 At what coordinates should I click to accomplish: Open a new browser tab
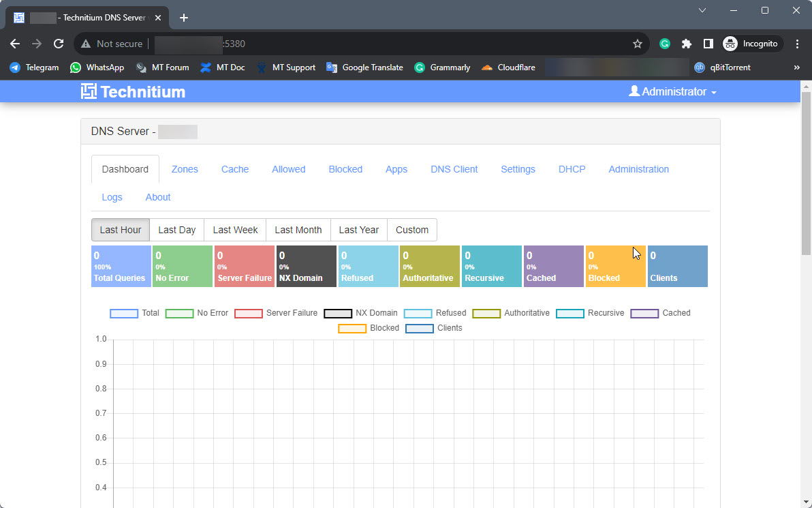click(x=184, y=18)
